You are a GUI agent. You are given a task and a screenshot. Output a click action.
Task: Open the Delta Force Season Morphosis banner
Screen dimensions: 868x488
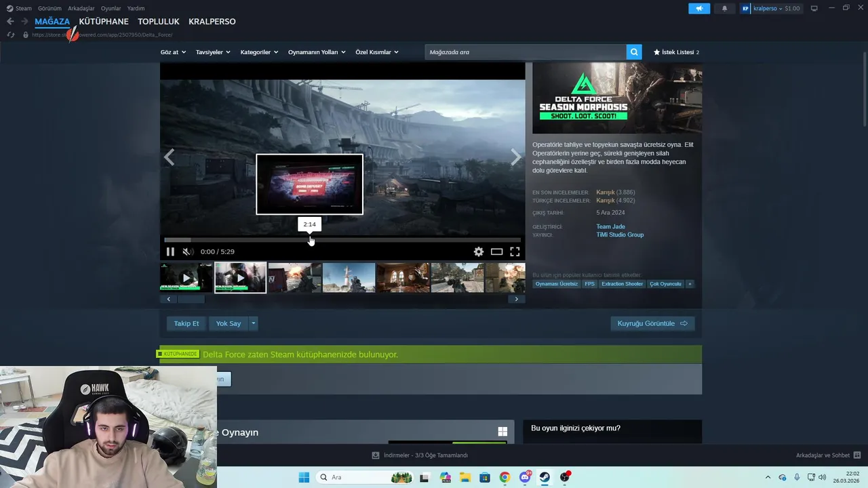tap(617, 98)
